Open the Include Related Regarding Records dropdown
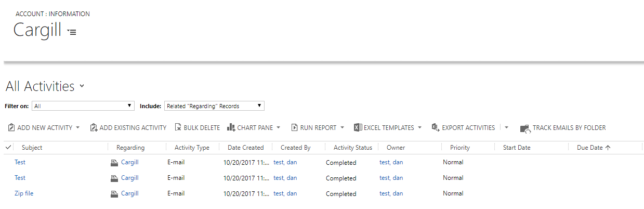Screen dimensions: 644x209 214,106
